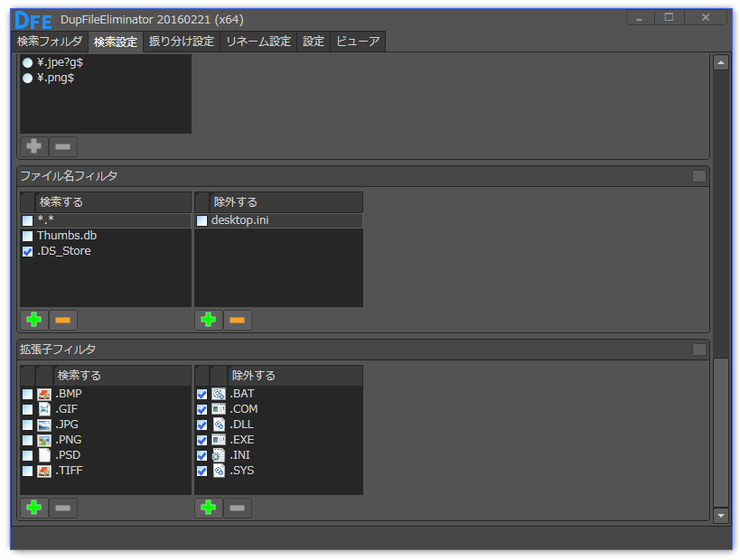Open the 振り分け設定 tab
Viewport: 740px width, 560px height.
pos(182,42)
